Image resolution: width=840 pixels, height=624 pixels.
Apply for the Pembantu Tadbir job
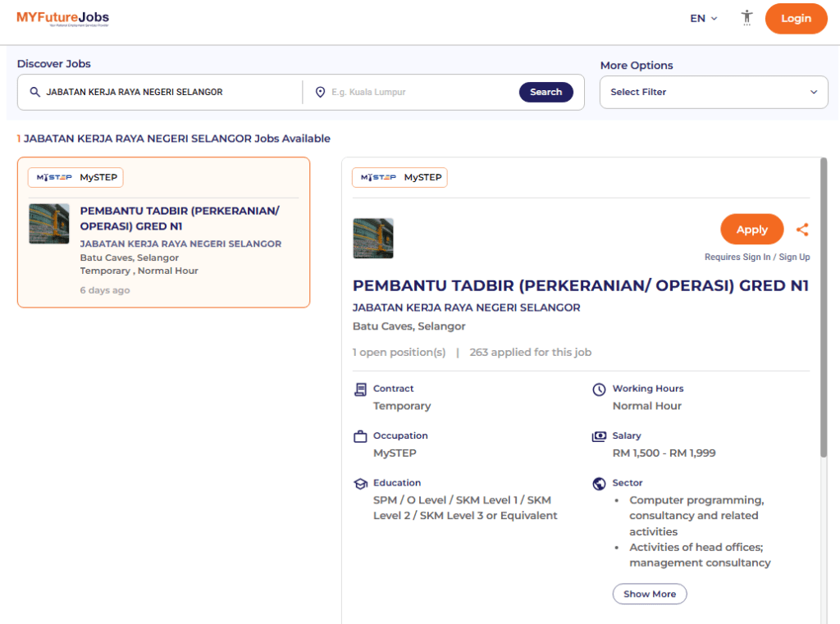751,230
